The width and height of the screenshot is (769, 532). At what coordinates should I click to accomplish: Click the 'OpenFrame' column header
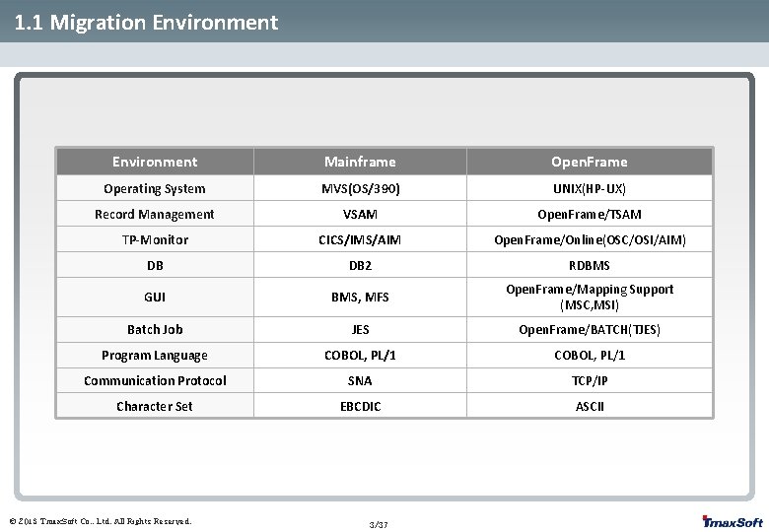point(590,162)
